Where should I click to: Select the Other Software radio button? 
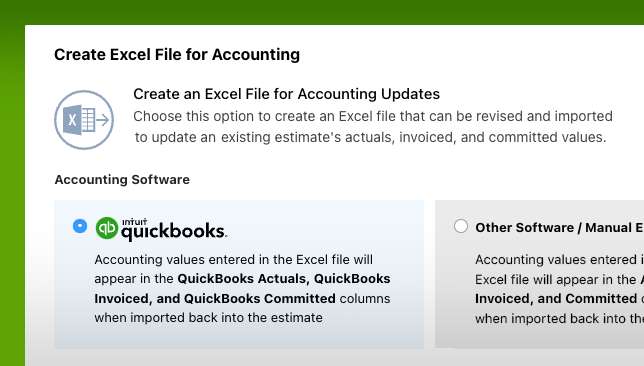coord(461,226)
